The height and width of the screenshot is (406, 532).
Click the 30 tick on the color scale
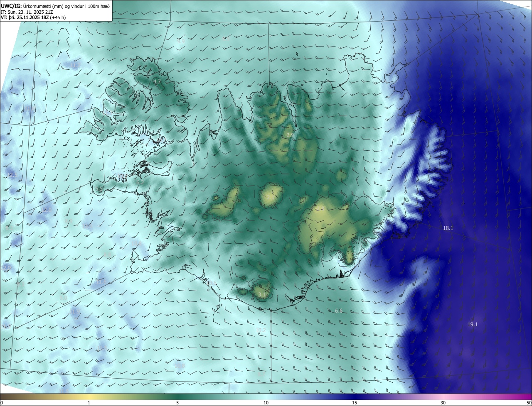[x=443, y=403]
